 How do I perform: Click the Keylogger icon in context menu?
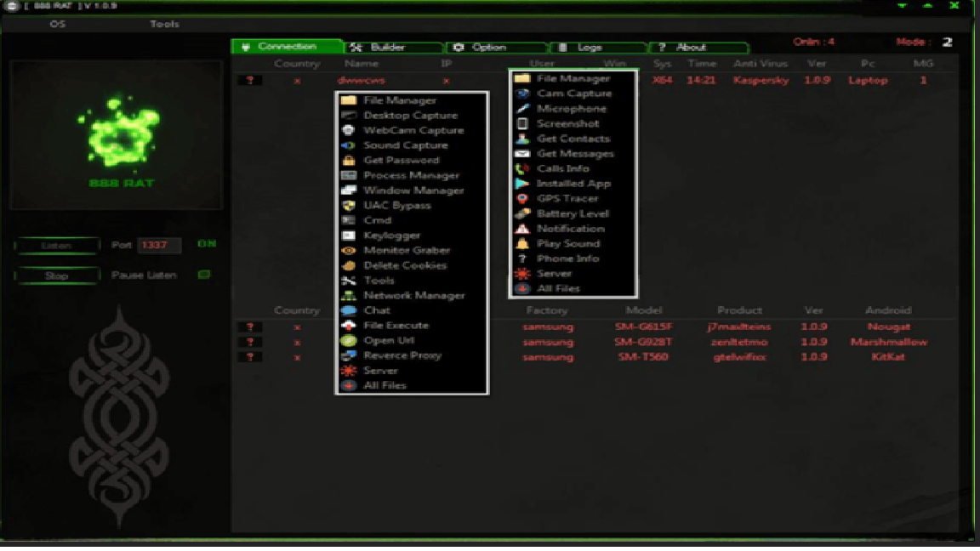click(x=348, y=236)
